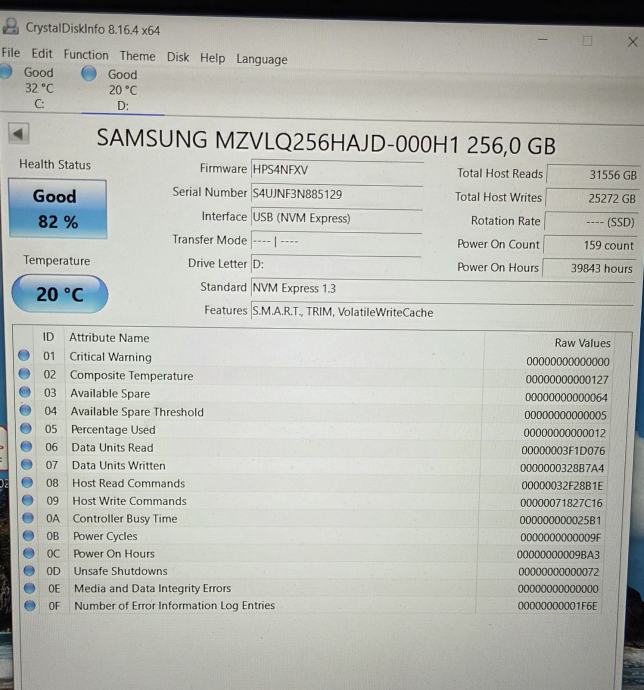Minimize the CrystalDiskInfo window
The image size is (644, 690).
[543, 40]
